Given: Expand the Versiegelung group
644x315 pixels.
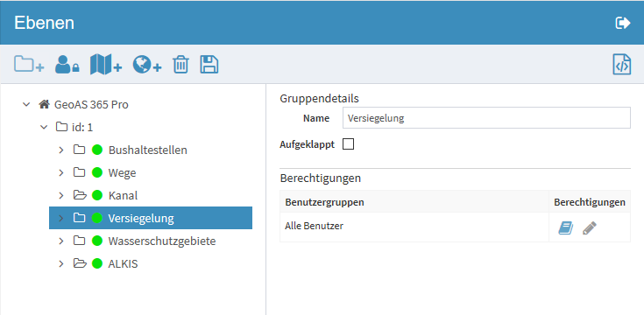Looking at the screenshot, I should pyautogui.click(x=61, y=218).
